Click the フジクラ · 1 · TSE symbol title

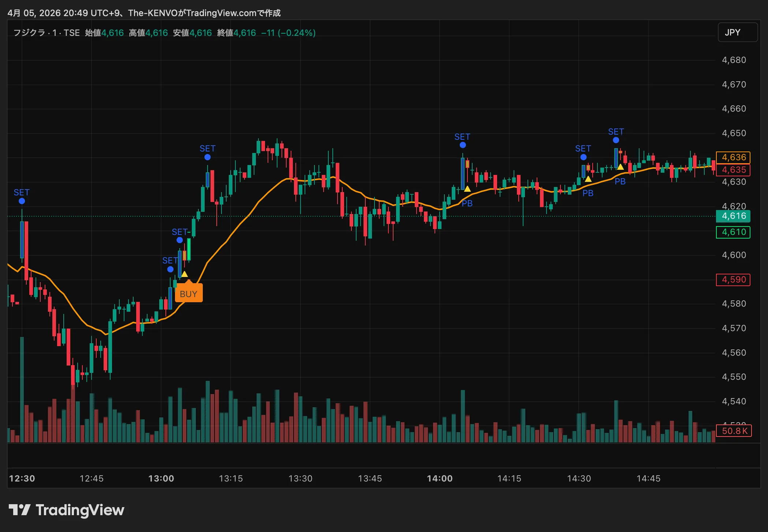pyautogui.click(x=46, y=33)
